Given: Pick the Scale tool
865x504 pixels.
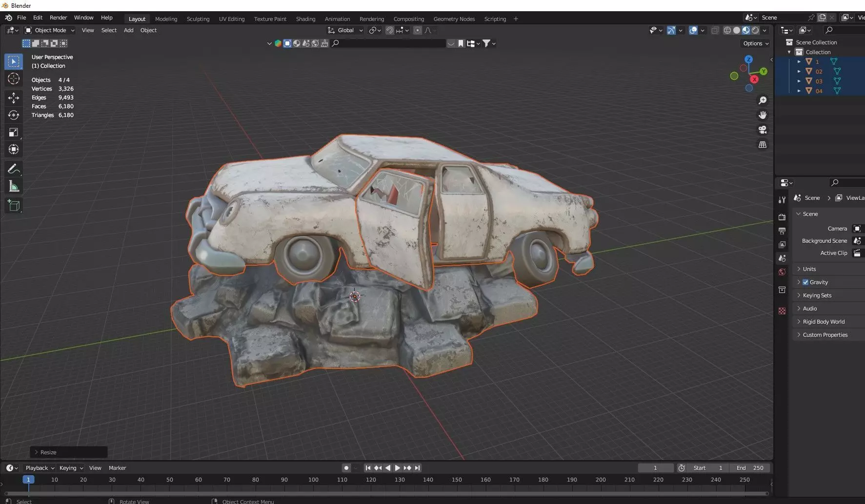Looking at the screenshot, I should pos(14,132).
